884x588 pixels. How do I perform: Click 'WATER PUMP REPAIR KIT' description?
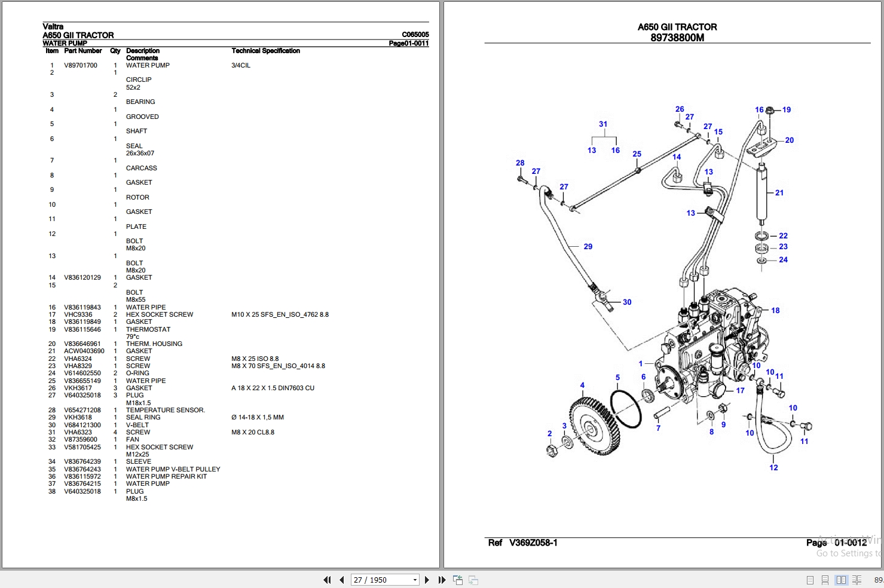pyautogui.click(x=166, y=476)
